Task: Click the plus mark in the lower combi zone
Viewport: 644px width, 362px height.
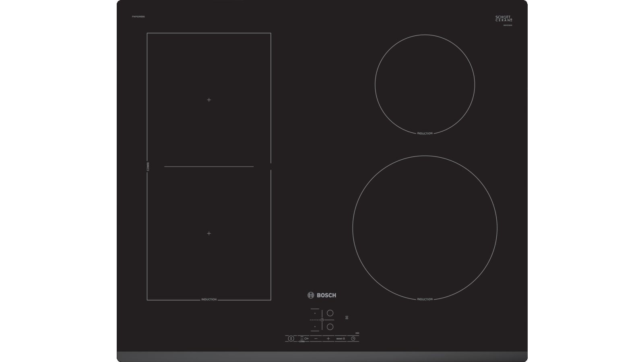Action: (x=209, y=233)
